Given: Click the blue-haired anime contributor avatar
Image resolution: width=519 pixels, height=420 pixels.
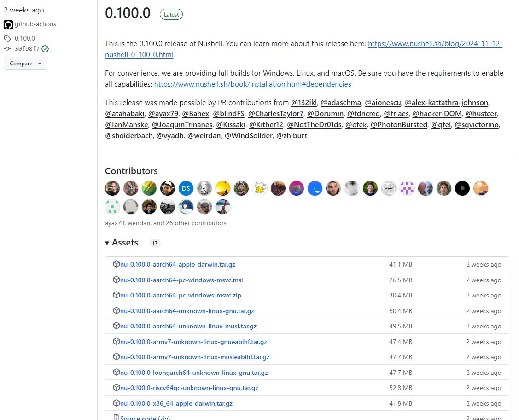Looking at the screenshot, I should coord(186,207).
